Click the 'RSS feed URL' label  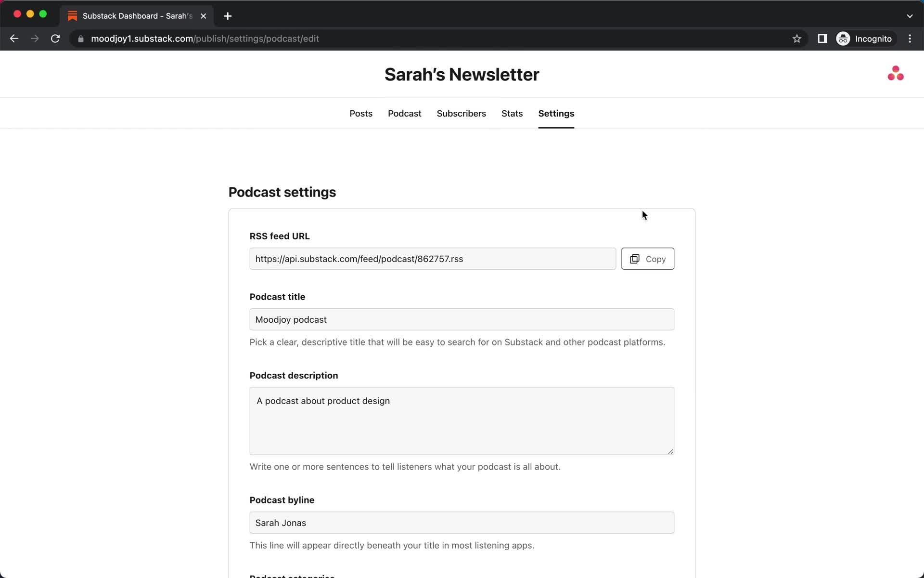280,236
